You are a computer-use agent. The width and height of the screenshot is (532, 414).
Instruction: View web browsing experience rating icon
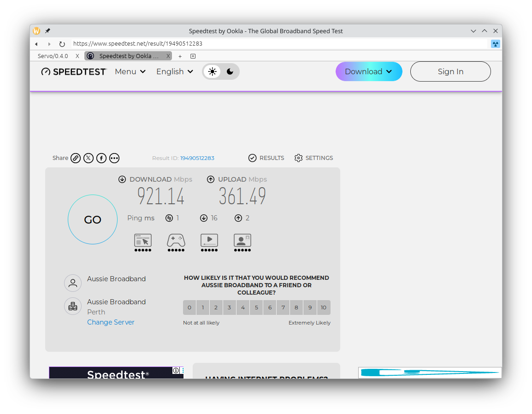[143, 242]
